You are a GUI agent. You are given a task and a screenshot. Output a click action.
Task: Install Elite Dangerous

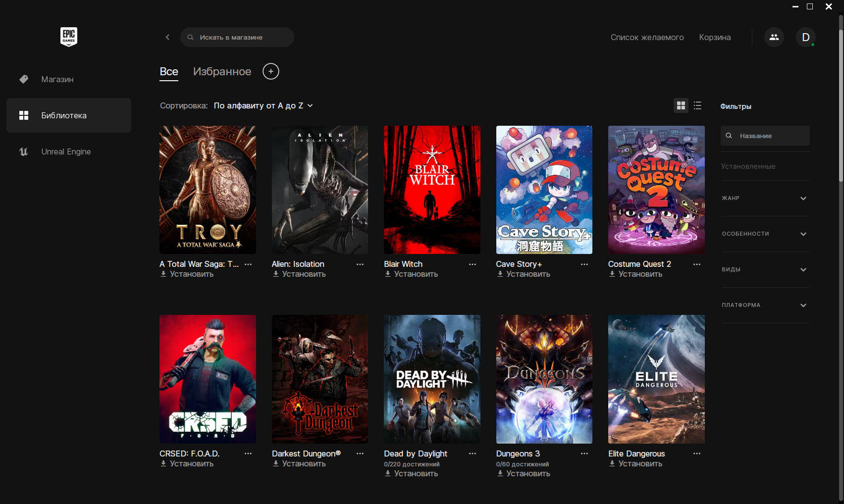(636, 464)
